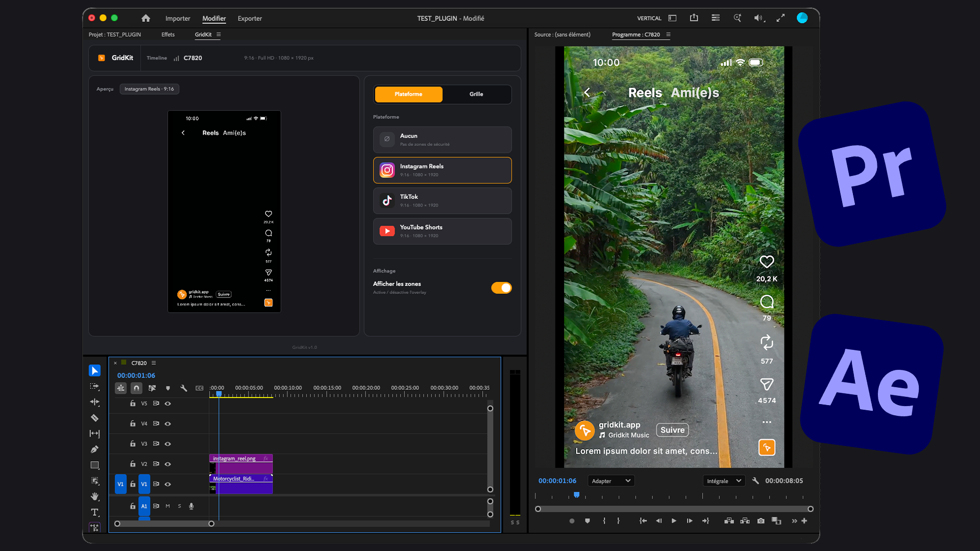The height and width of the screenshot is (551, 980).
Task: Click the quick export share icon
Action: tap(694, 18)
